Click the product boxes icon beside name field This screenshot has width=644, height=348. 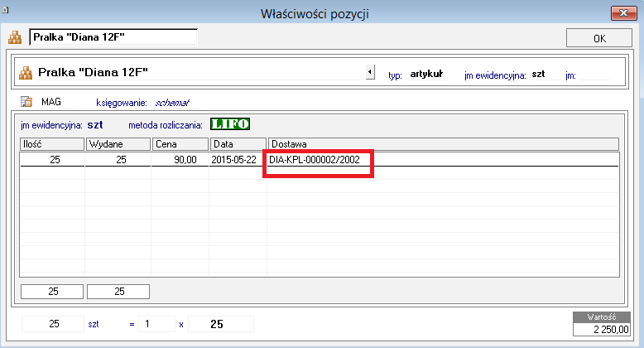[15, 37]
